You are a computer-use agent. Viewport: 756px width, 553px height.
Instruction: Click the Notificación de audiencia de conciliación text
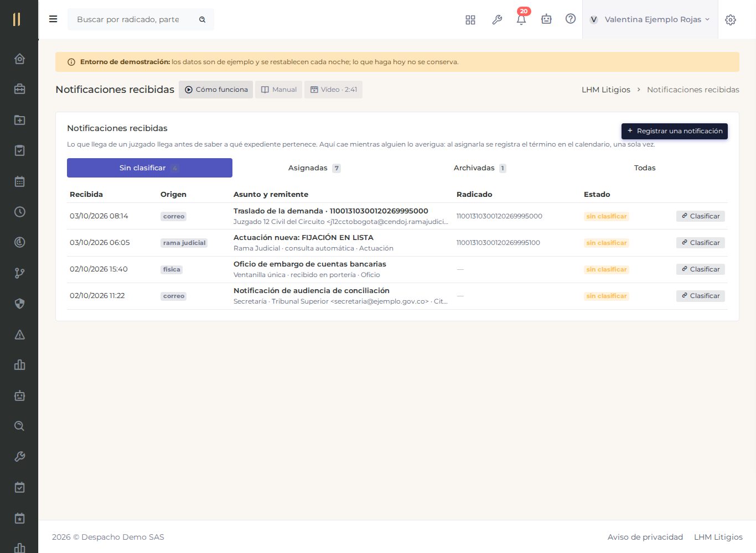pyautogui.click(x=312, y=290)
